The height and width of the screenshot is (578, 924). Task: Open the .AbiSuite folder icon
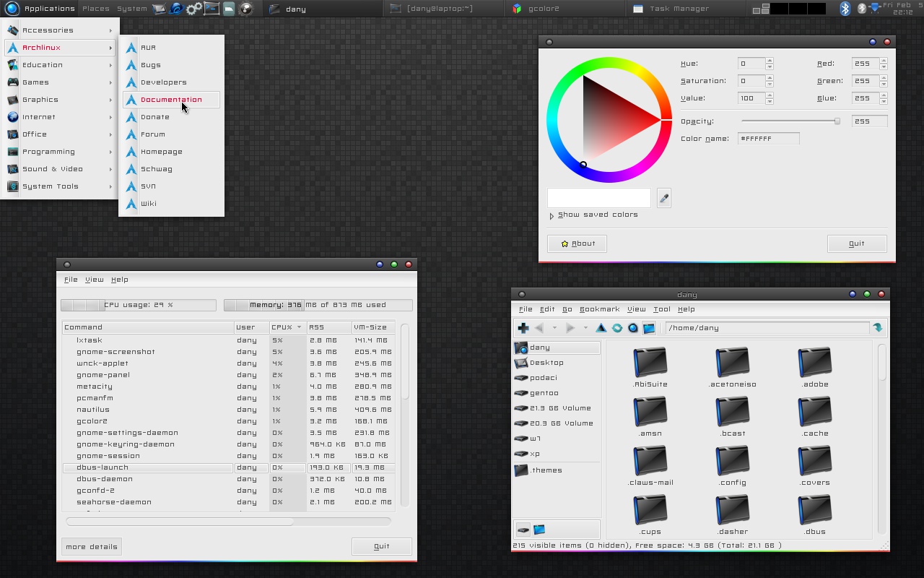[x=650, y=362]
